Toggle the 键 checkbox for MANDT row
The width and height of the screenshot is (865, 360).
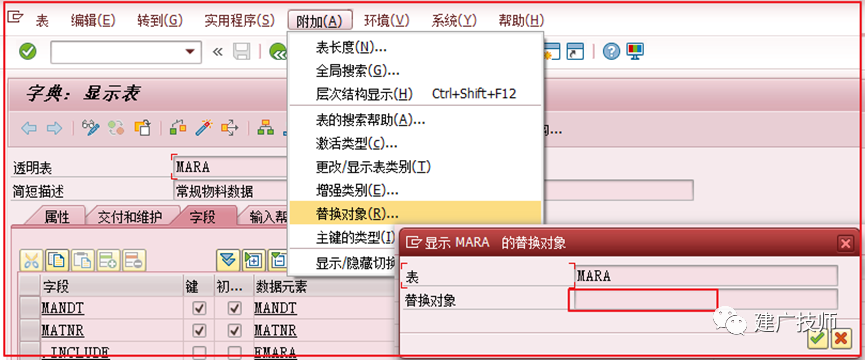200,308
